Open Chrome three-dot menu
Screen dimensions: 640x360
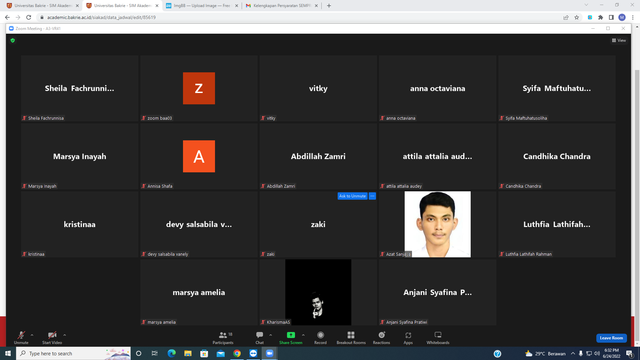click(x=633, y=18)
